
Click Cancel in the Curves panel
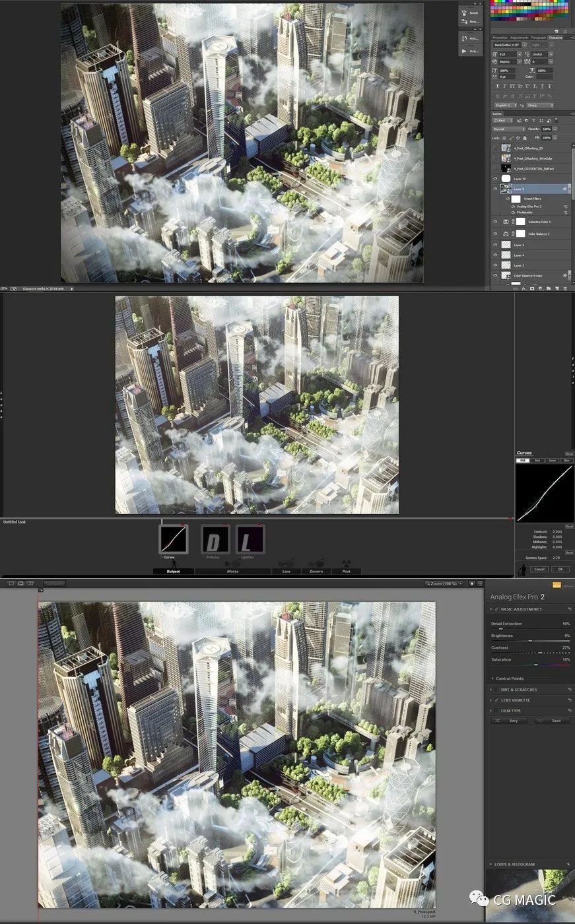pyautogui.click(x=540, y=569)
